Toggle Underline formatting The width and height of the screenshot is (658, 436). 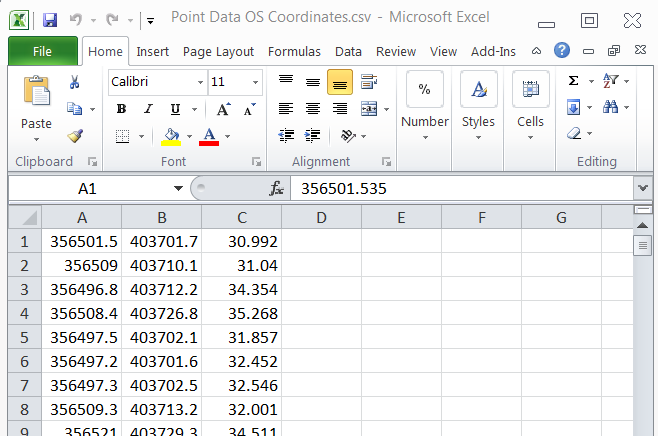coord(175,109)
